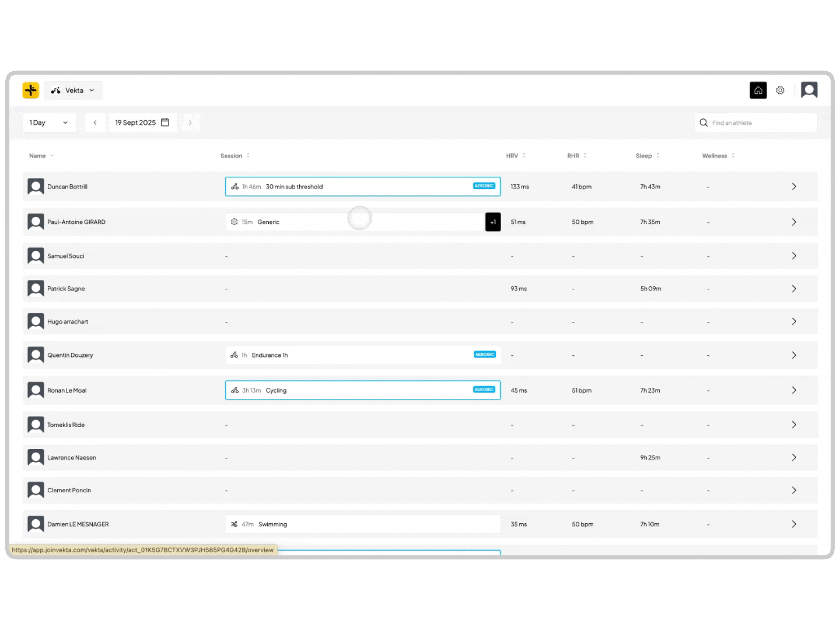Screen dimensions: 840x630
Task: Click the yellow Vekta logo icon
Action: coord(31,90)
